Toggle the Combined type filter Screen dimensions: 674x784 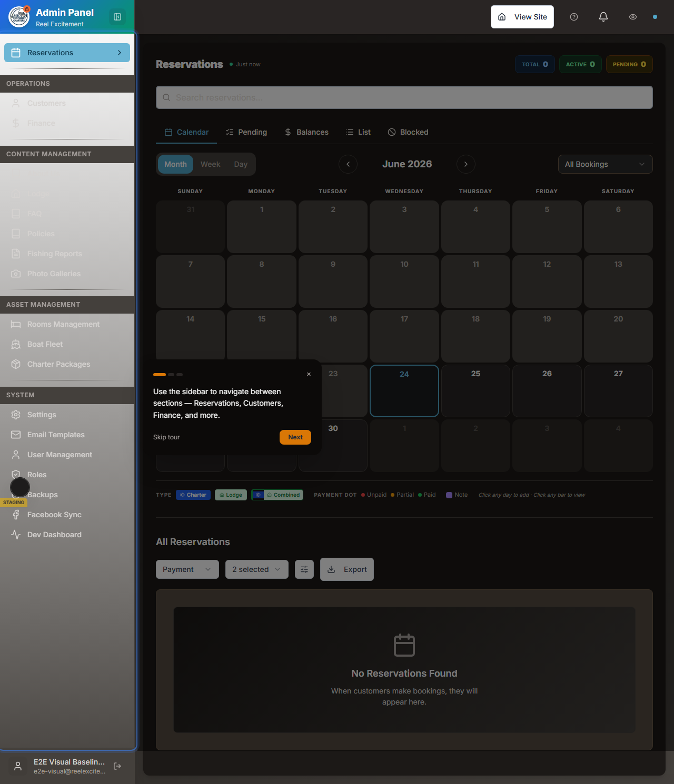click(277, 495)
